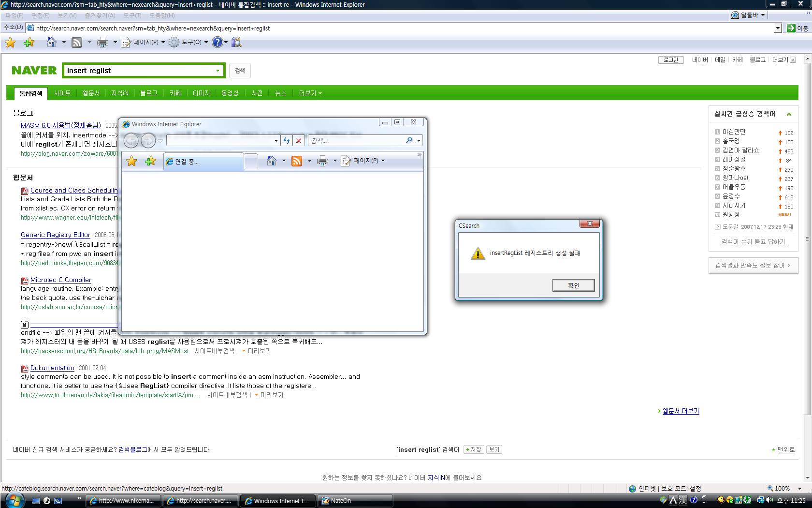Viewport: 812px width, 508px height.
Task: Click 미리보기 under Dokumentation result
Action: (272, 395)
